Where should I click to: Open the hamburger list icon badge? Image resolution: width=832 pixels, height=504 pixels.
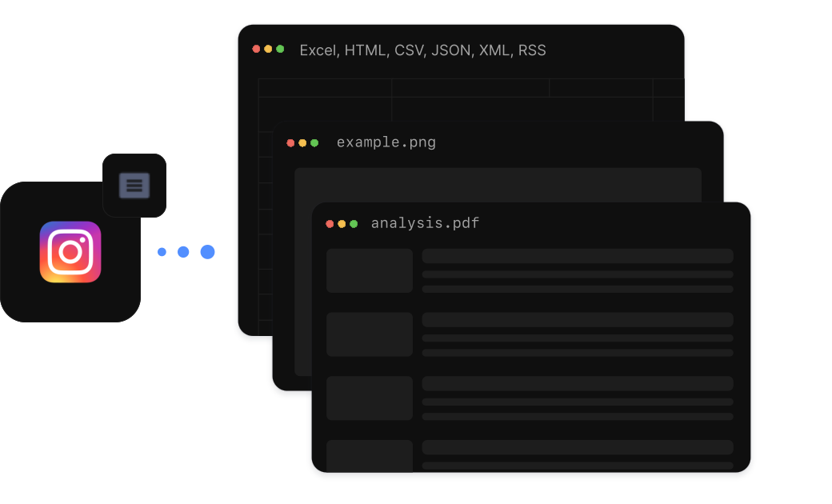coord(134,185)
